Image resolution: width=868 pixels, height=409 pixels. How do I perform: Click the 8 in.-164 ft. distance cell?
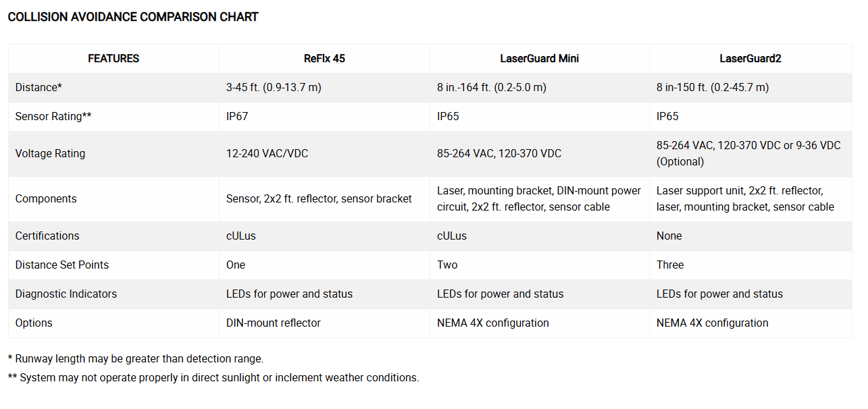click(x=491, y=88)
